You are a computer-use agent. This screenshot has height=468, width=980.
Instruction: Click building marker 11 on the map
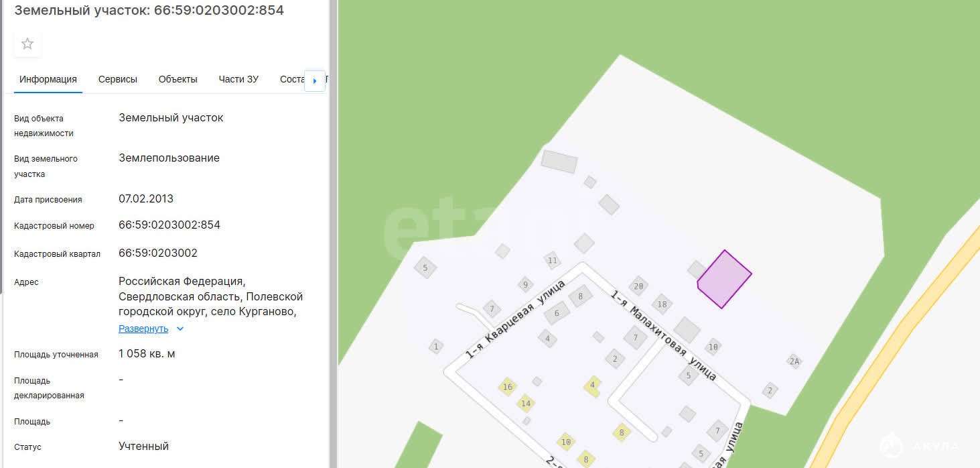(552, 260)
